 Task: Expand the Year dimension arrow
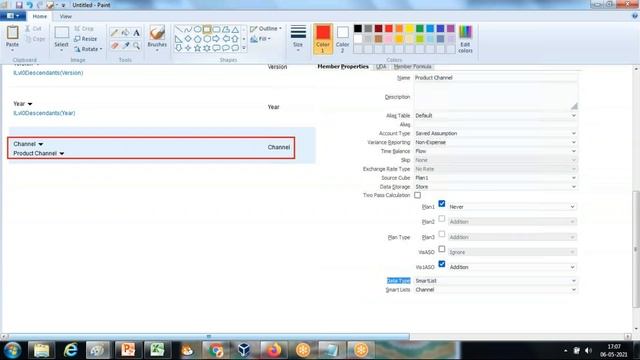(x=30, y=104)
